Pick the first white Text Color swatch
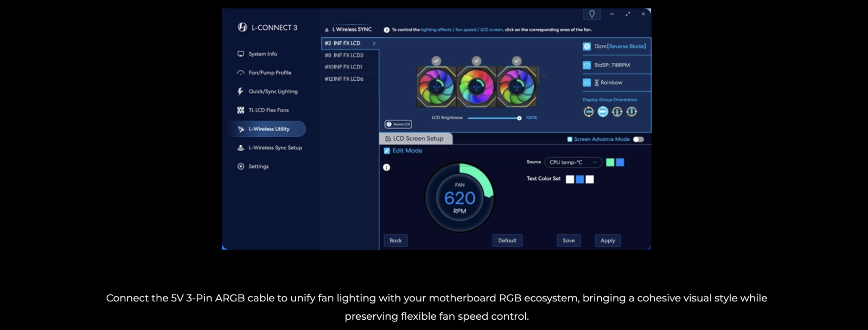The image size is (868, 330). (570, 179)
